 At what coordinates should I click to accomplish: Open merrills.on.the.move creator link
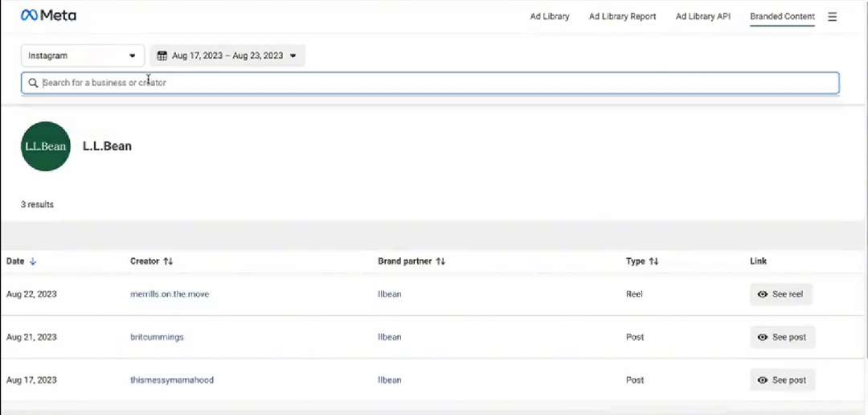170,294
